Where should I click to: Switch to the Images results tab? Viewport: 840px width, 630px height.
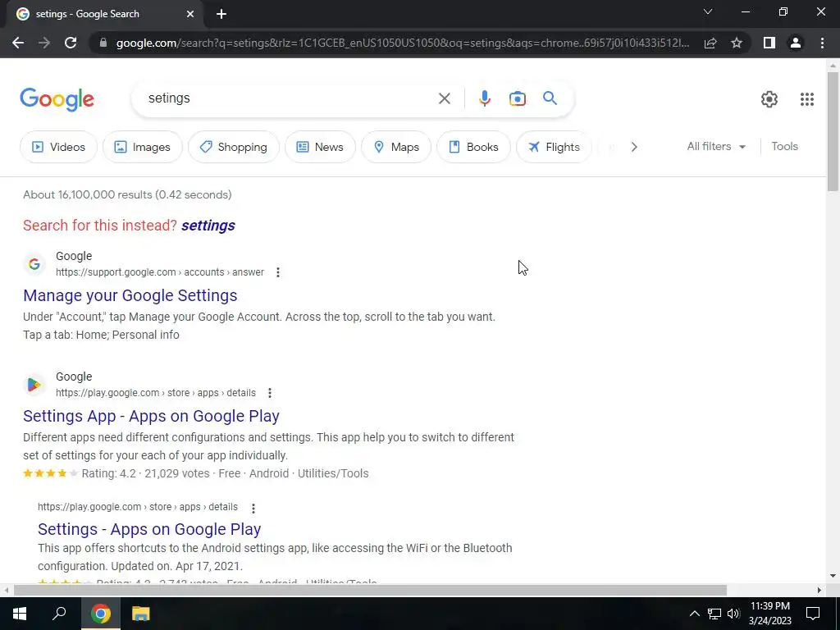coord(143,147)
